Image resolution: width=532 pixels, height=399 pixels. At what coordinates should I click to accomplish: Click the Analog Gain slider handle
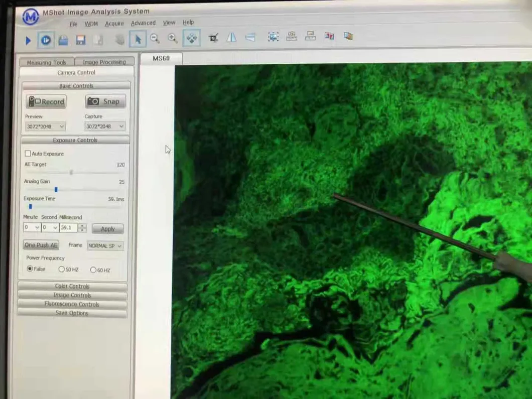[56, 190]
